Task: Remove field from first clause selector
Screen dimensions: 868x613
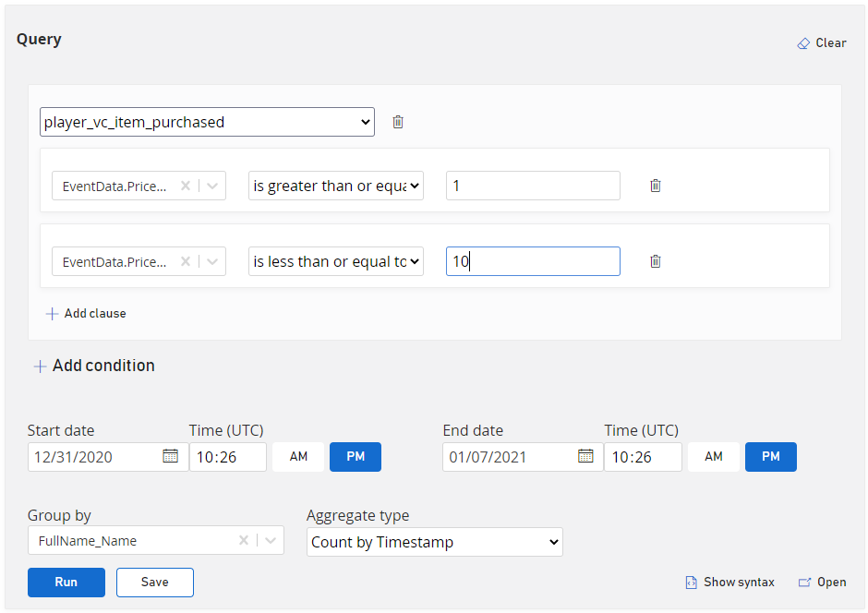Action: (x=186, y=186)
